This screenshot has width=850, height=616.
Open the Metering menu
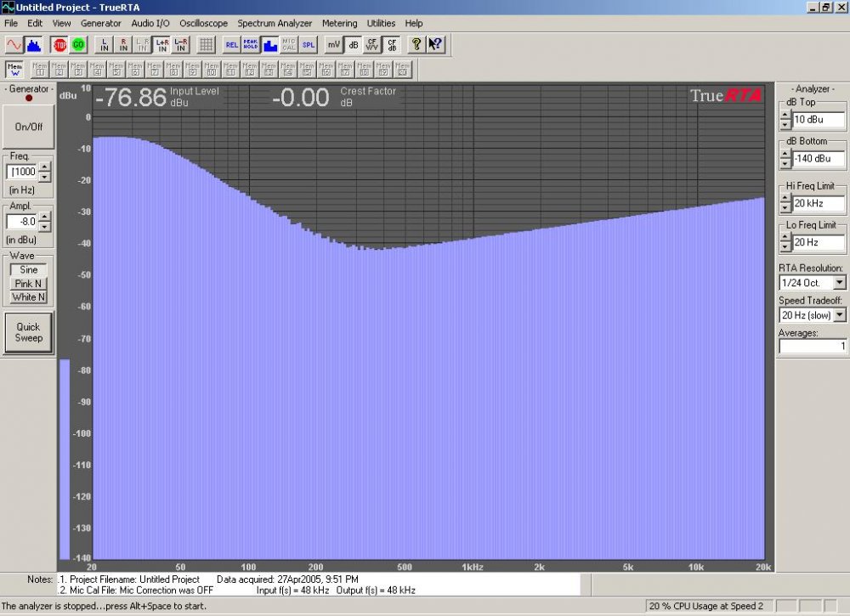[339, 23]
